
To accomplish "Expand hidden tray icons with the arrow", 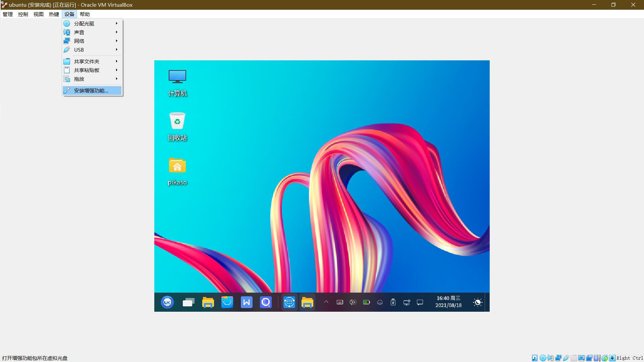I will [326, 302].
